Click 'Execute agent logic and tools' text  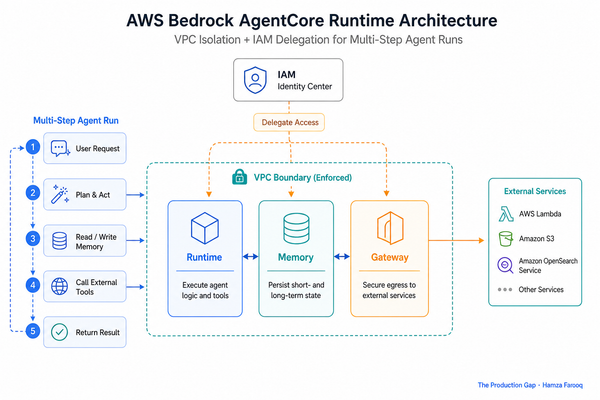[x=205, y=290]
